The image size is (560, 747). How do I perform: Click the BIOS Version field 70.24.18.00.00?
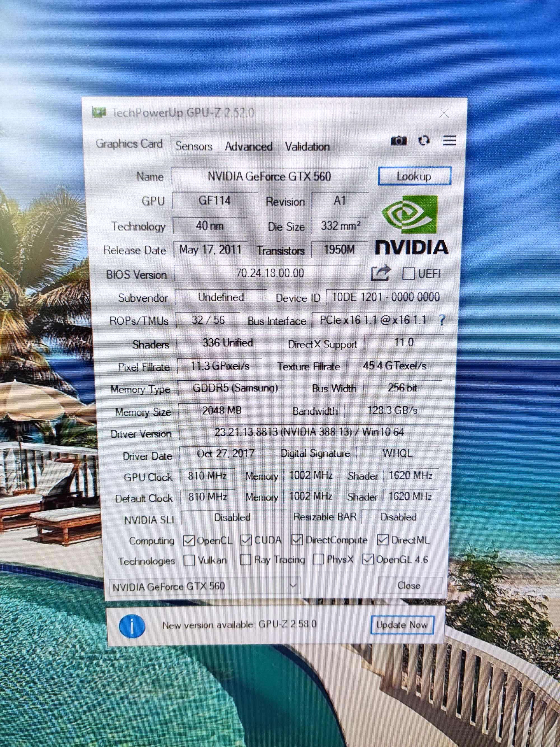tap(270, 273)
